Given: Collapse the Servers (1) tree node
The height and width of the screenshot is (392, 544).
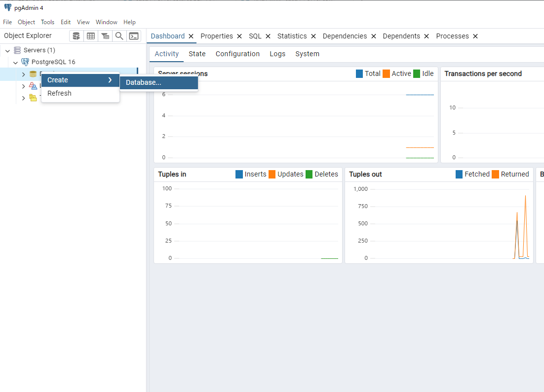Looking at the screenshot, I should coord(8,50).
